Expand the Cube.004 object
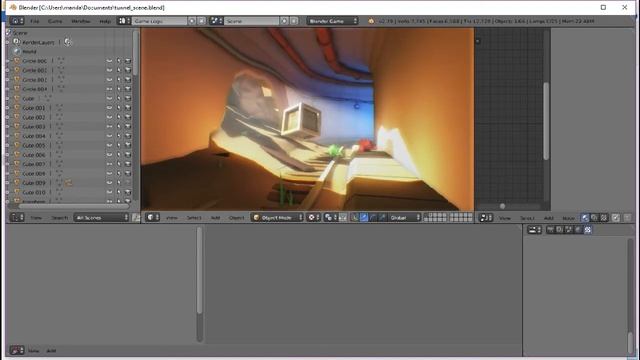 point(7,136)
